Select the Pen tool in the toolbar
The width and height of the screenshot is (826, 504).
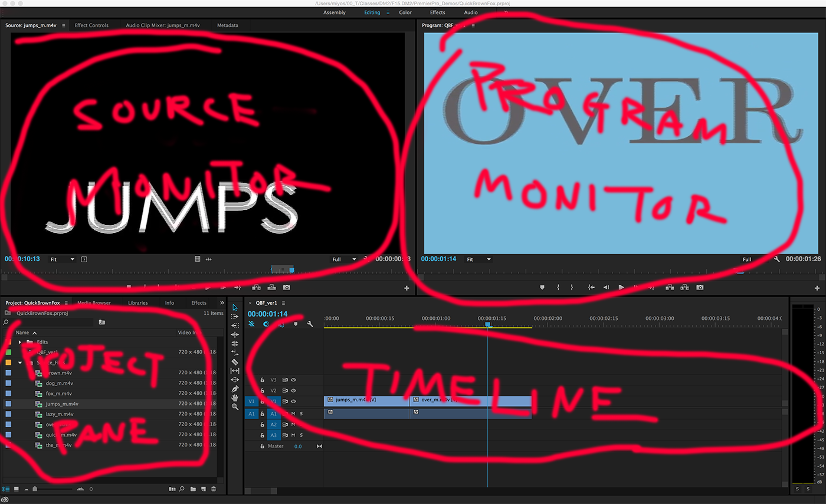click(x=235, y=389)
